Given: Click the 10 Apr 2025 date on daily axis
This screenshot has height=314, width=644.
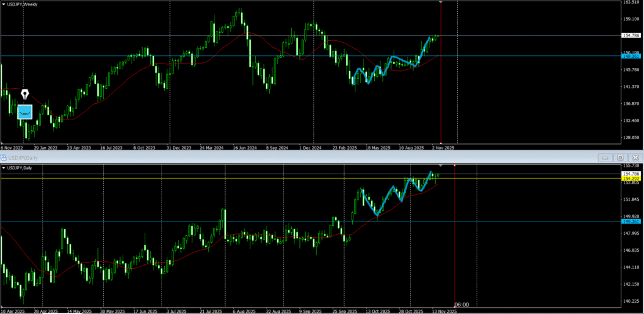Looking at the screenshot, I should (13, 311).
